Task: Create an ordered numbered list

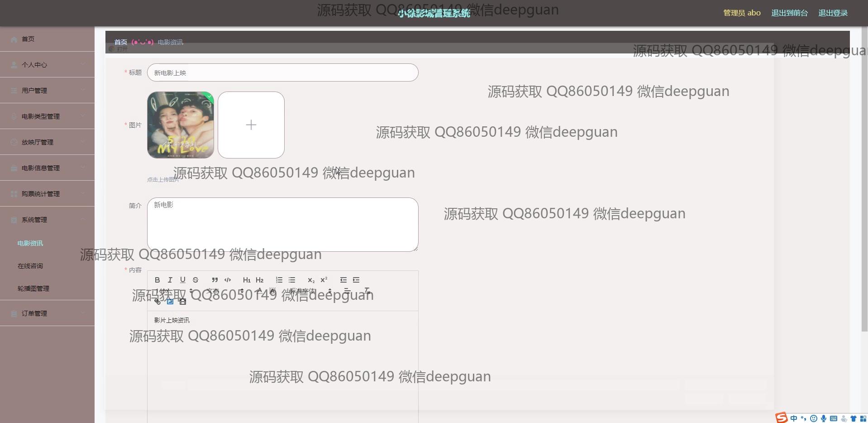Action: pos(279,280)
